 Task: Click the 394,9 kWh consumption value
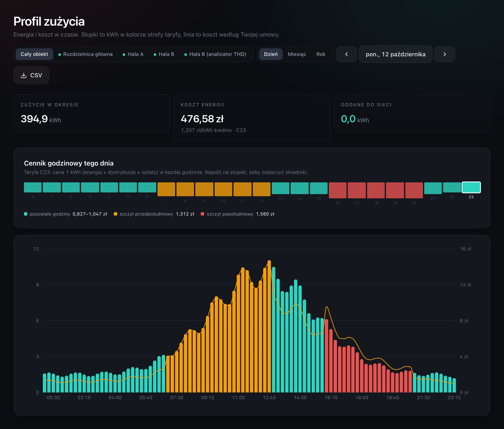point(41,119)
